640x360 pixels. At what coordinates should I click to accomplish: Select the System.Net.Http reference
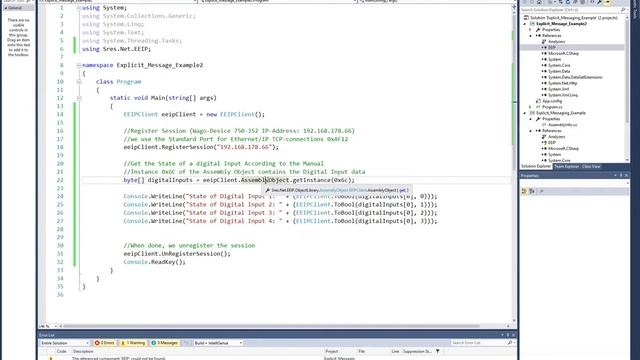(562, 83)
